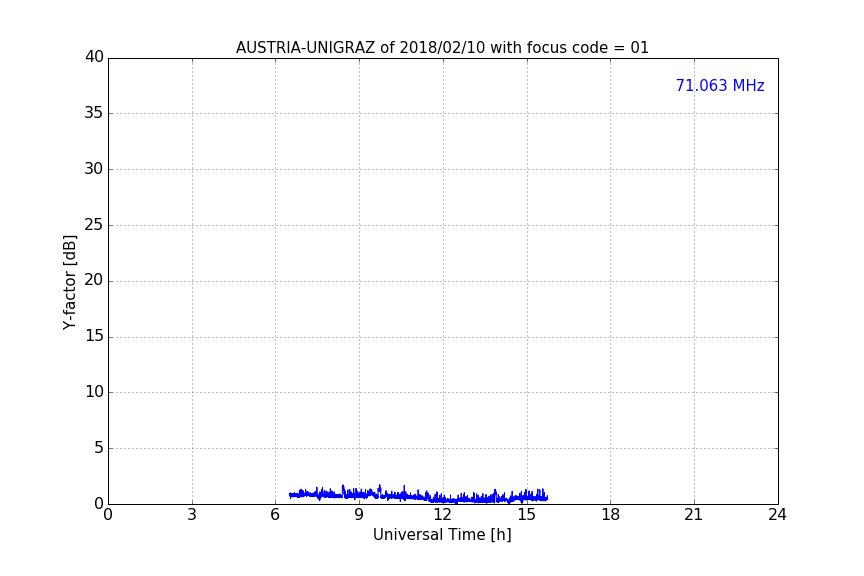Click the y-axis tick label 30
The width and height of the screenshot is (864, 576).
pyautogui.click(x=94, y=169)
